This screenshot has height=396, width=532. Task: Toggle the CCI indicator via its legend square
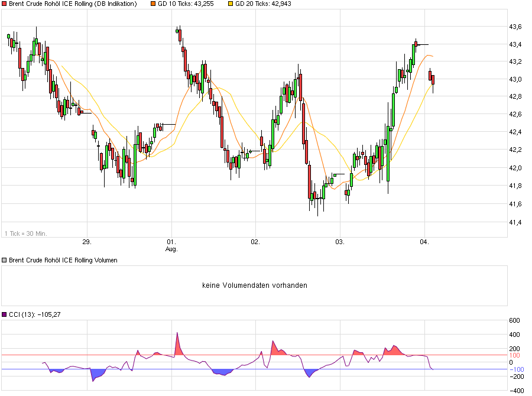click(5, 313)
